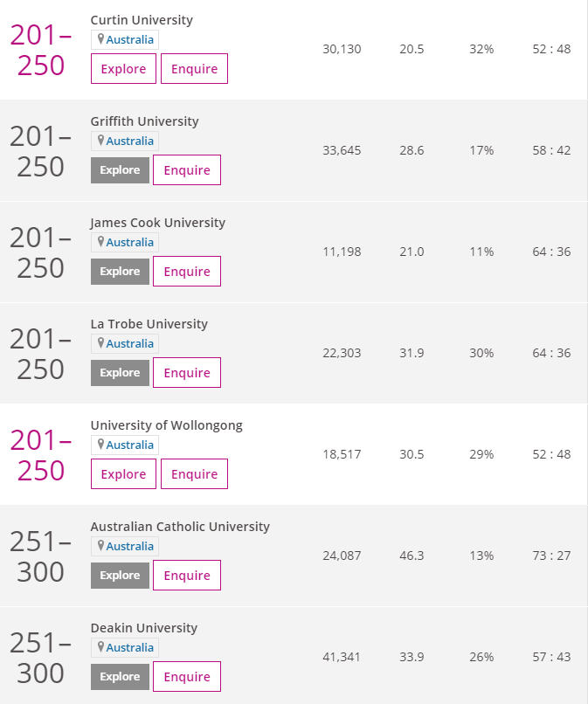Click the location pin under La Trobe University
Viewport: 588px width, 704px height.
pyautogui.click(x=100, y=343)
